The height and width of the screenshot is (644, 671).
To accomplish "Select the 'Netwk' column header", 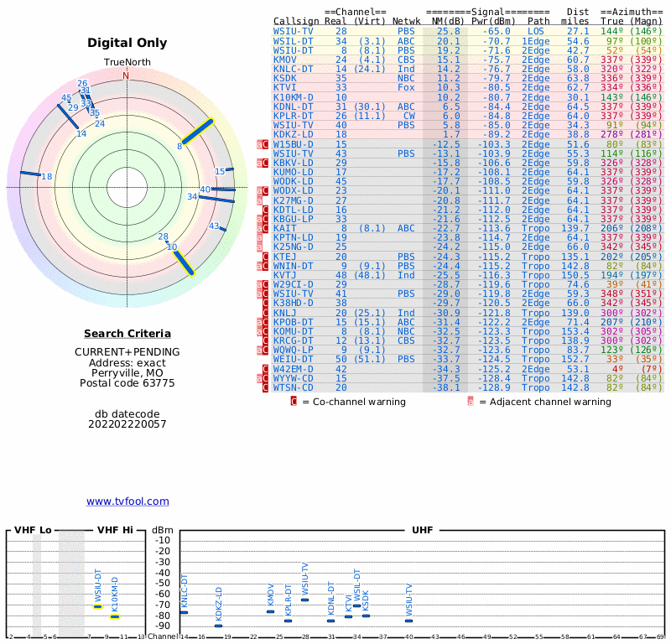I will [406, 21].
